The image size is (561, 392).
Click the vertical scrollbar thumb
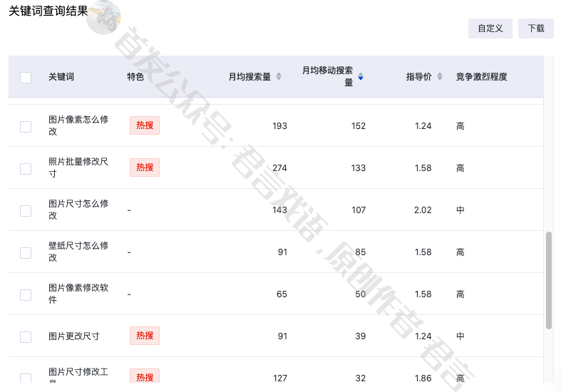click(x=549, y=280)
